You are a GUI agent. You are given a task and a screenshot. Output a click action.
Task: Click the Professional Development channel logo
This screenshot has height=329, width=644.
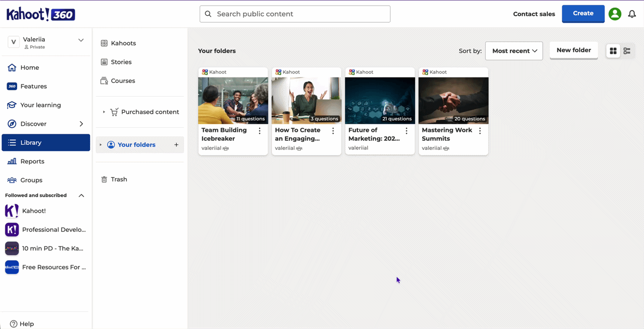pyautogui.click(x=12, y=230)
